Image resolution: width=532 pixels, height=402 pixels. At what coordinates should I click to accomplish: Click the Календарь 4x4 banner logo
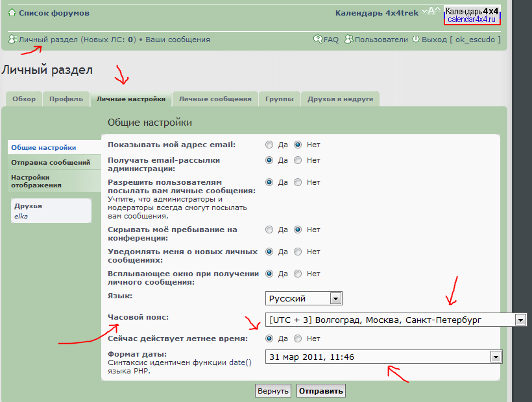click(x=472, y=16)
